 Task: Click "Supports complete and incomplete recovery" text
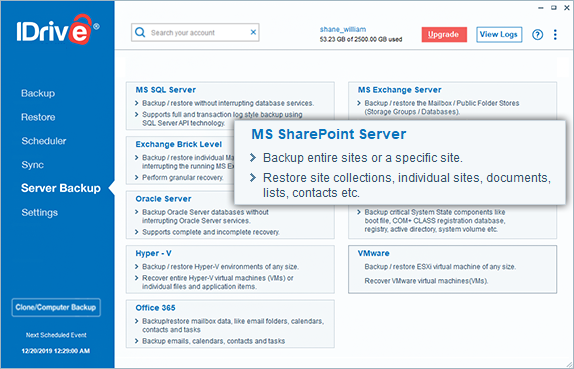(x=211, y=232)
